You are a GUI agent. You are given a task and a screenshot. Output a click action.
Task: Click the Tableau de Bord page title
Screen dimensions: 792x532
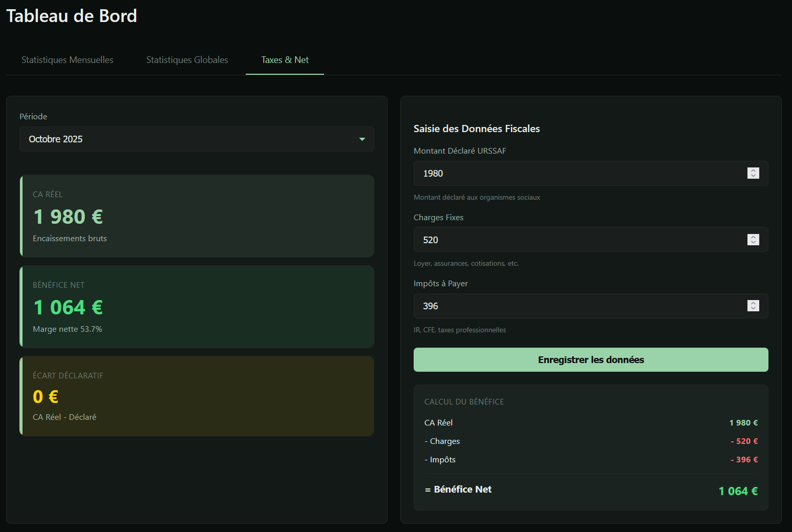(72, 16)
